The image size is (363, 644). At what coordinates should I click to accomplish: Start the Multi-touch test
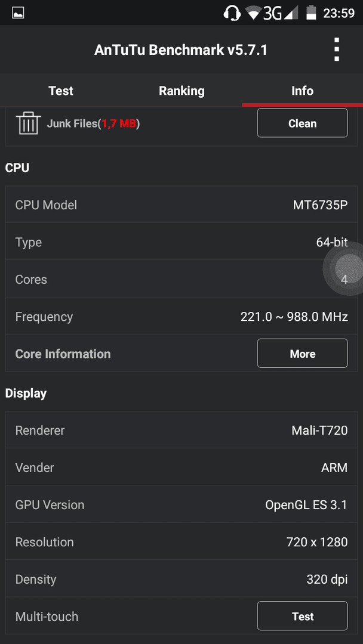click(x=302, y=616)
